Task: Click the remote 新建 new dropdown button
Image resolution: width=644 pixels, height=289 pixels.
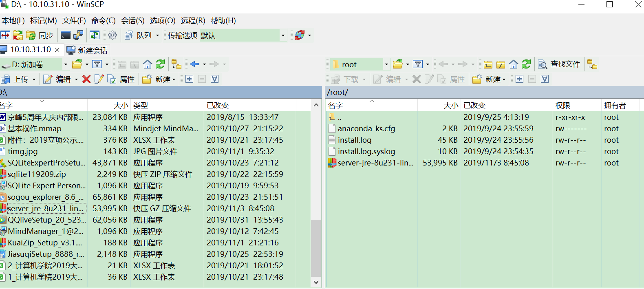Action: click(x=489, y=79)
